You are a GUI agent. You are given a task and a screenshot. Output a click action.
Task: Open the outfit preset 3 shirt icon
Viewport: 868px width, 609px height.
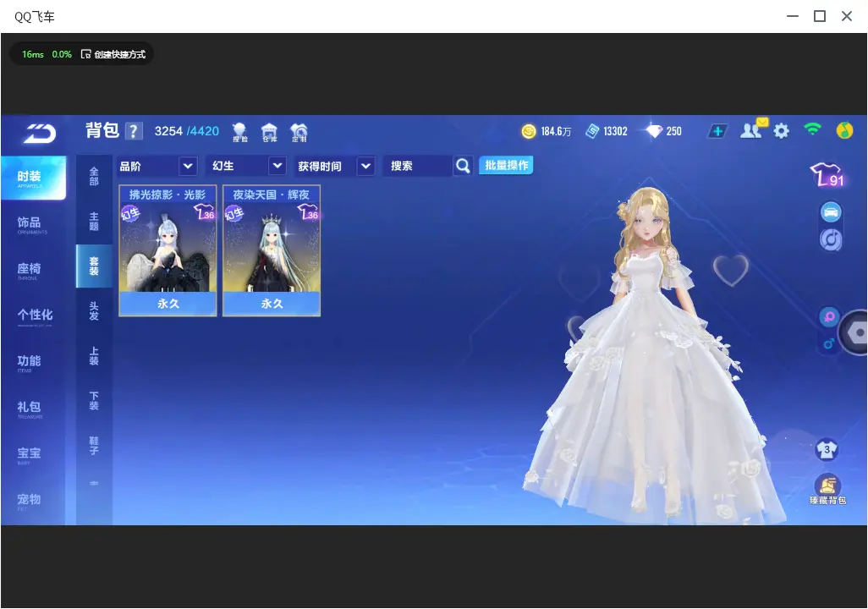(827, 449)
